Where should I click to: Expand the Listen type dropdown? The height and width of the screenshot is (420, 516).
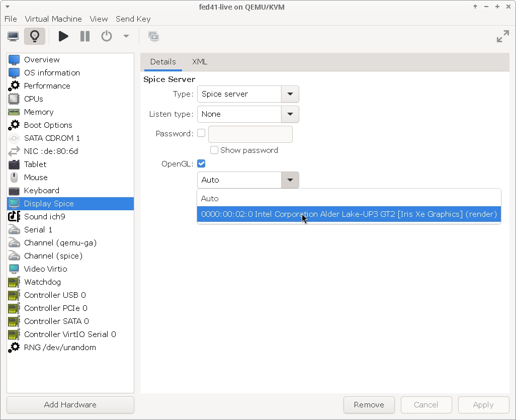[x=248, y=114]
